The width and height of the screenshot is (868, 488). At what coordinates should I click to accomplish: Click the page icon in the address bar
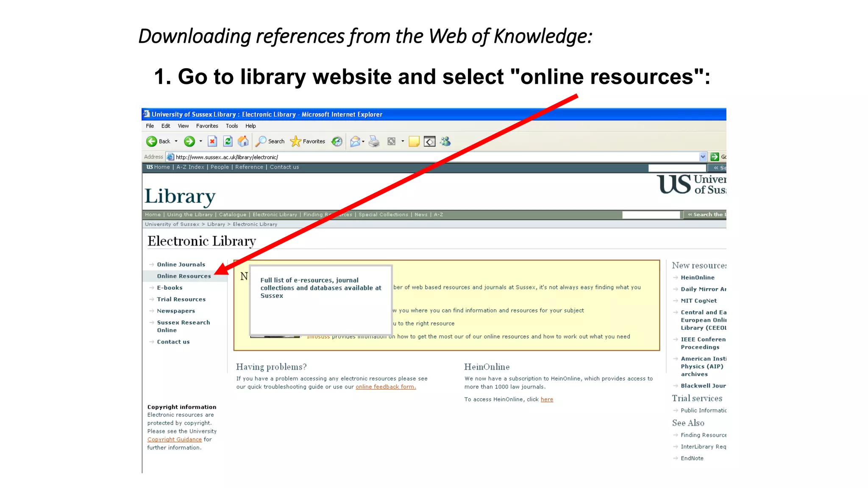pos(170,157)
